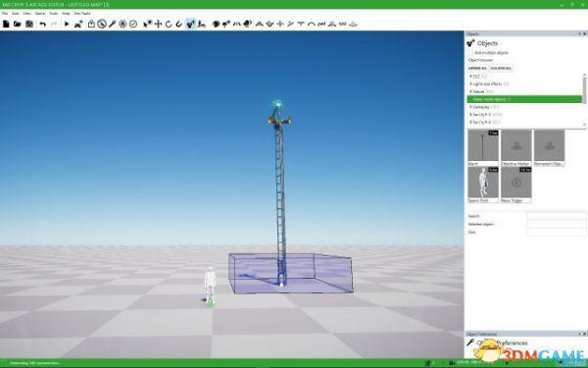The height and width of the screenshot is (368, 588).
Task: Click the validate checkmark circle icon
Action: (133, 24)
